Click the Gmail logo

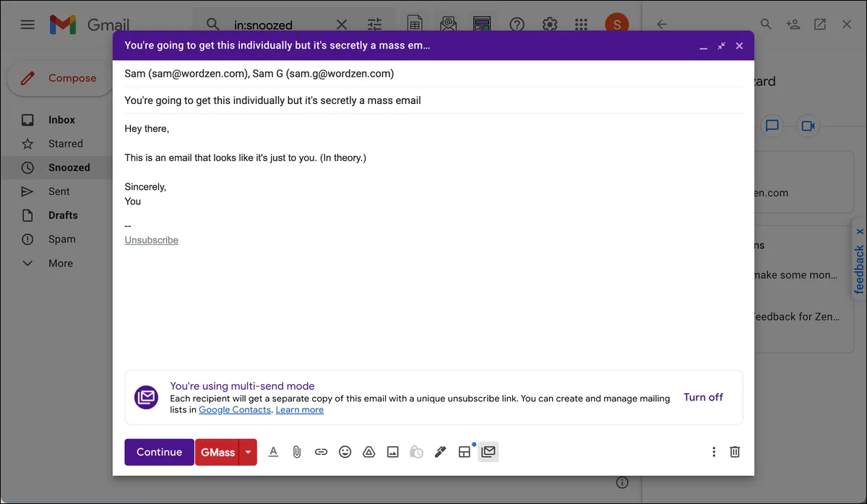tap(89, 25)
